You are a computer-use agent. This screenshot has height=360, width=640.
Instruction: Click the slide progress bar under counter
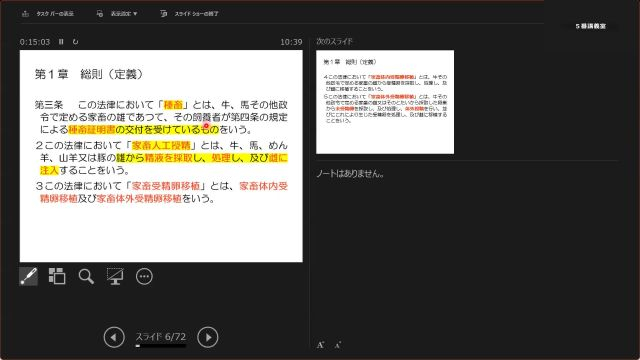coord(161,346)
